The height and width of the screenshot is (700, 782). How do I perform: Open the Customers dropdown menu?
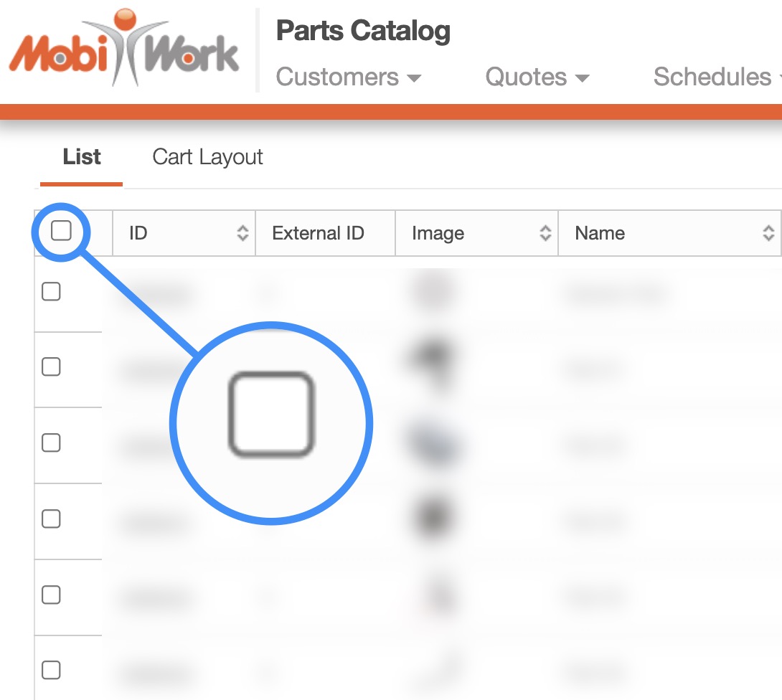348,77
